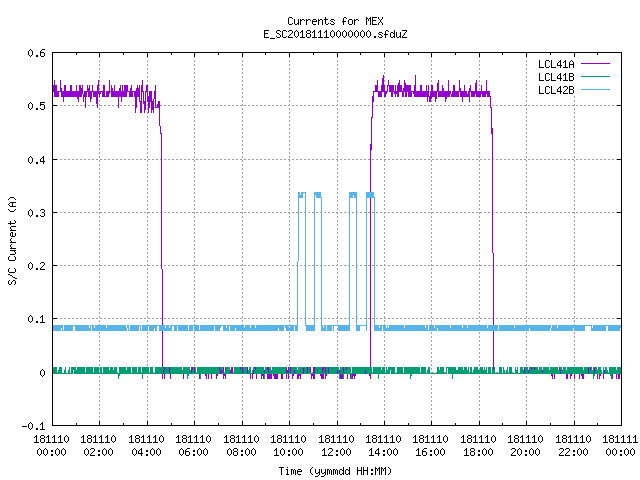Click the x-axis label 'Time (yymmdd HH:MM)'
The image size is (640, 480).
(335, 471)
